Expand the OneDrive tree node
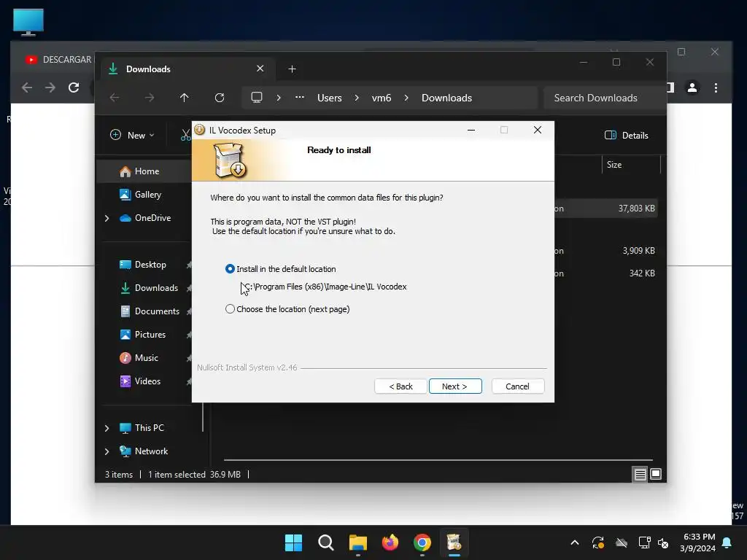This screenshot has width=747, height=560. [107, 218]
